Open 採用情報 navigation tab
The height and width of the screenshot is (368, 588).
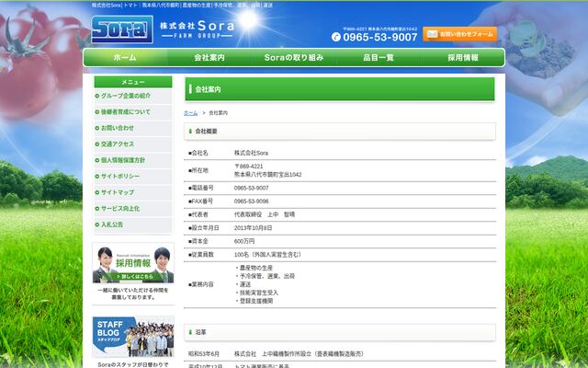click(463, 57)
